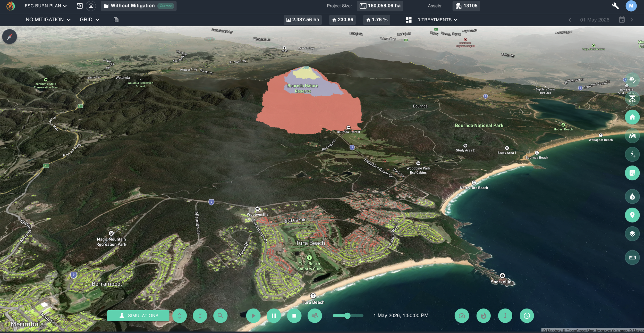Open the FSC BURN PLAN project dropdown

pyautogui.click(x=46, y=6)
